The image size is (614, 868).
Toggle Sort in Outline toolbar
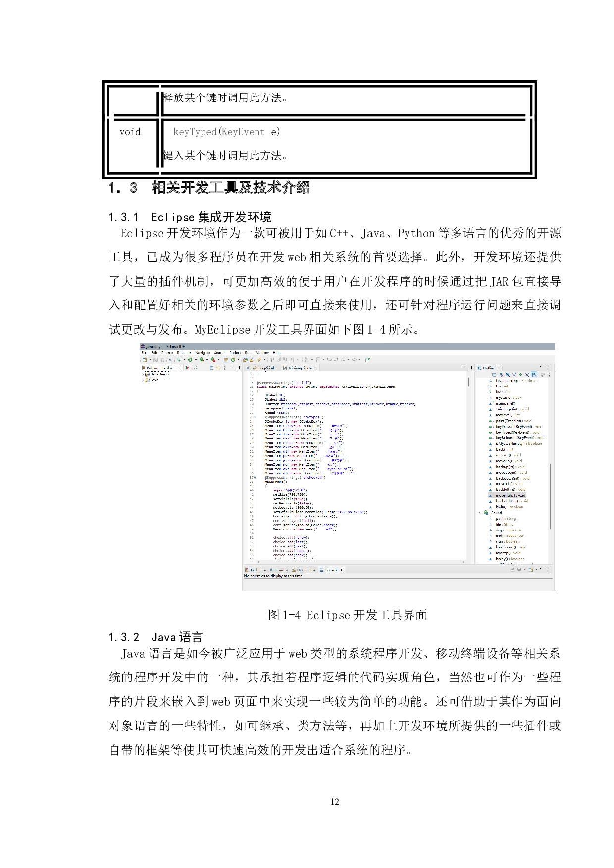501,375
